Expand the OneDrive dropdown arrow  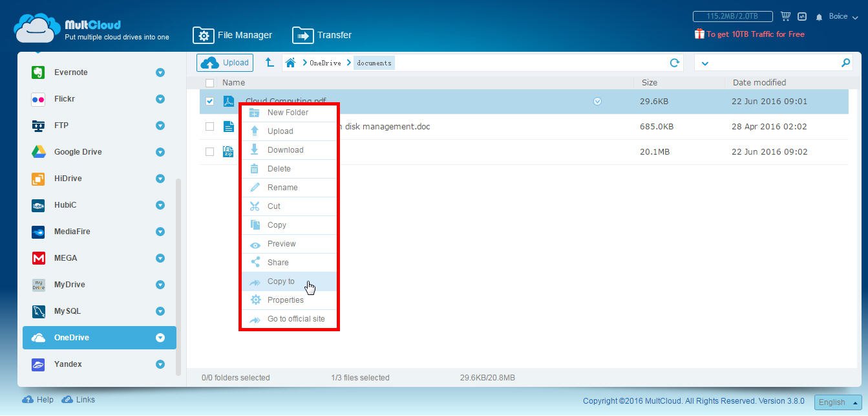[x=160, y=338]
